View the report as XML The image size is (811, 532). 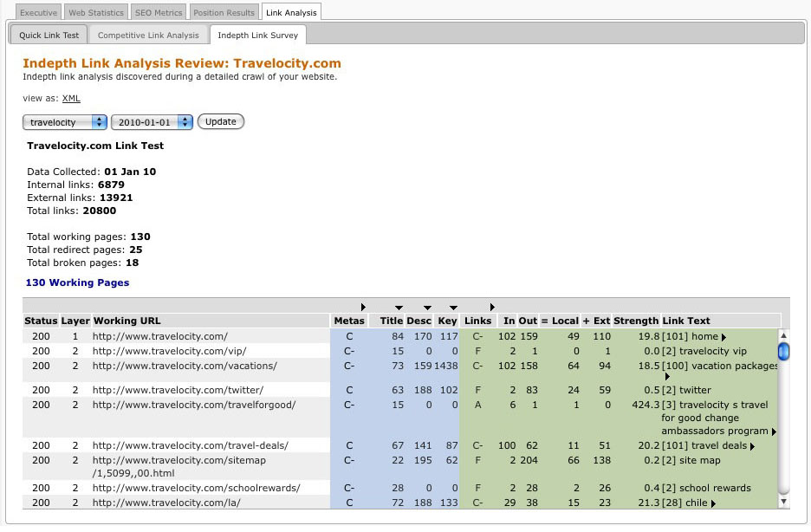[71, 98]
